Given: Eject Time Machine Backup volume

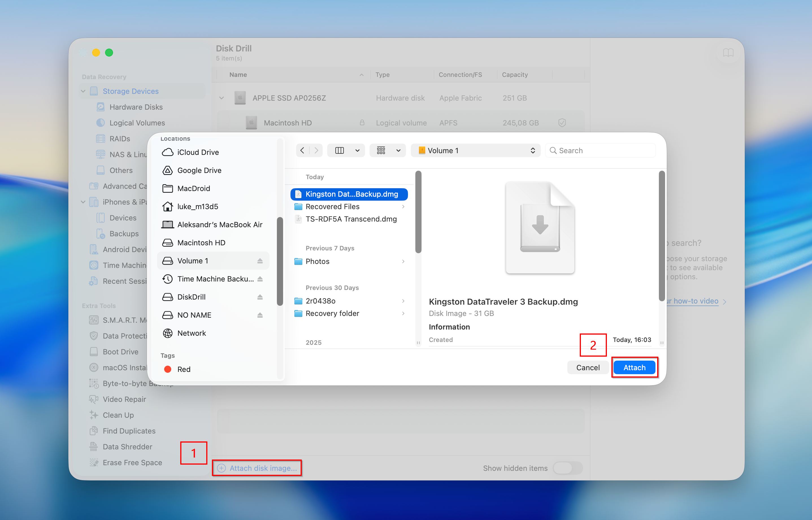Looking at the screenshot, I should point(260,279).
